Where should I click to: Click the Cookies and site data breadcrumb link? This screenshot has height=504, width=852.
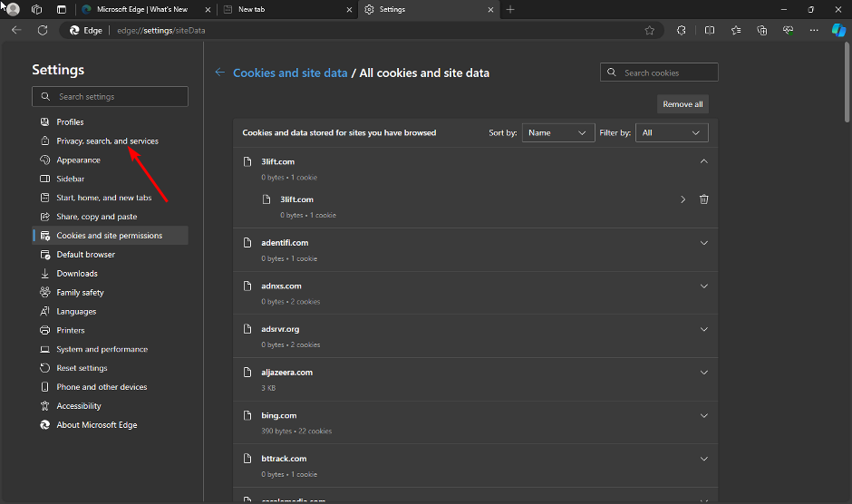point(290,73)
